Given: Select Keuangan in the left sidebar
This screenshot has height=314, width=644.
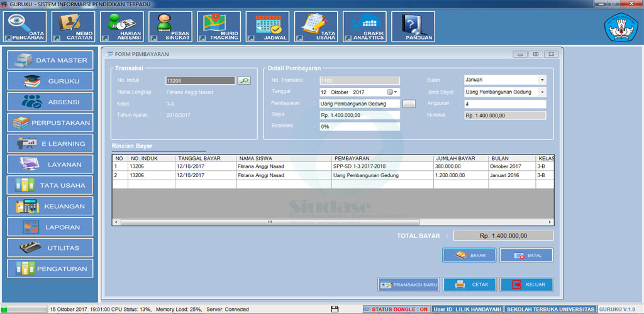Looking at the screenshot, I should pos(50,206).
